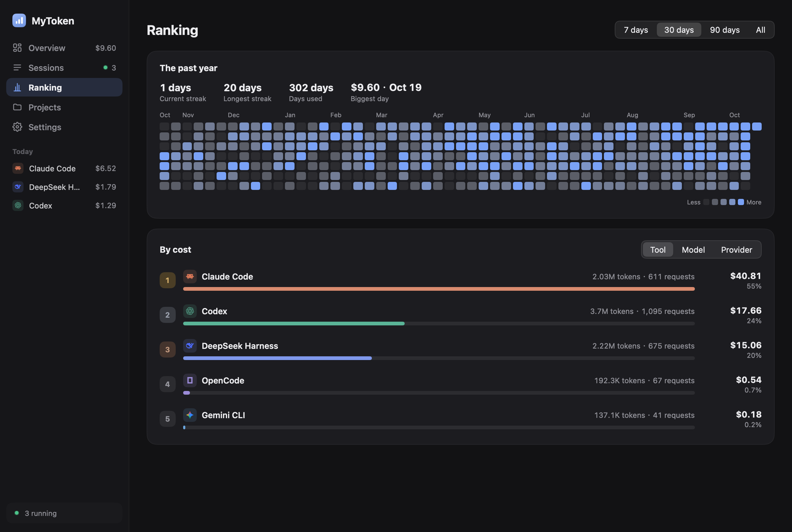Click the OpenCode icon in By cost
The width and height of the screenshot is (792, 532).
(x=190, y=380)
